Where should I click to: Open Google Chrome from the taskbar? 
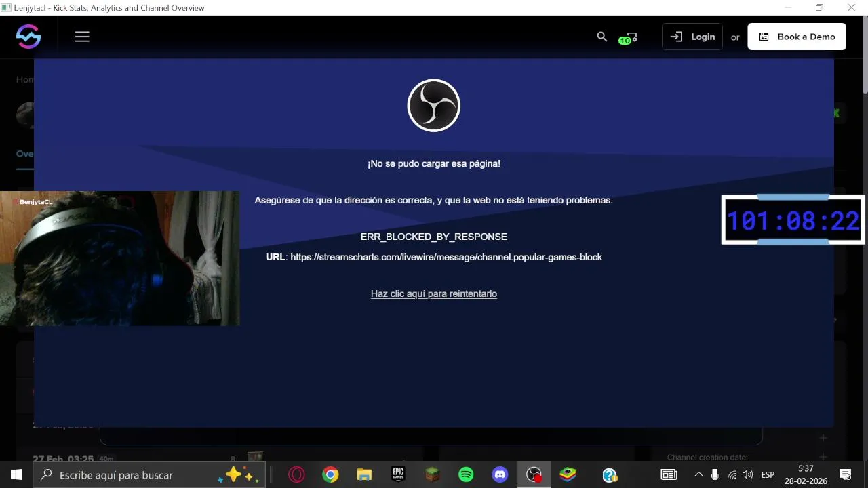tap(330, 474)
